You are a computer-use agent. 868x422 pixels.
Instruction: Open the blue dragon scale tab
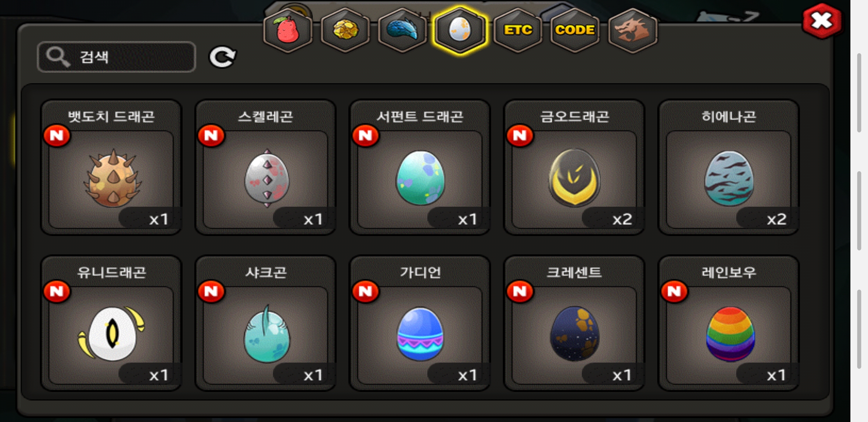pos(403,30)
